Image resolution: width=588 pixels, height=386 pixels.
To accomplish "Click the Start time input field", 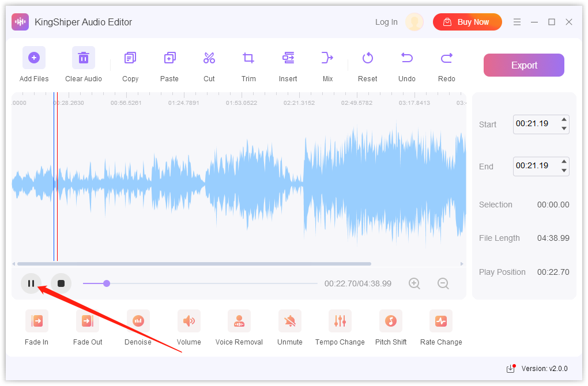I will (x=541, y=124).
